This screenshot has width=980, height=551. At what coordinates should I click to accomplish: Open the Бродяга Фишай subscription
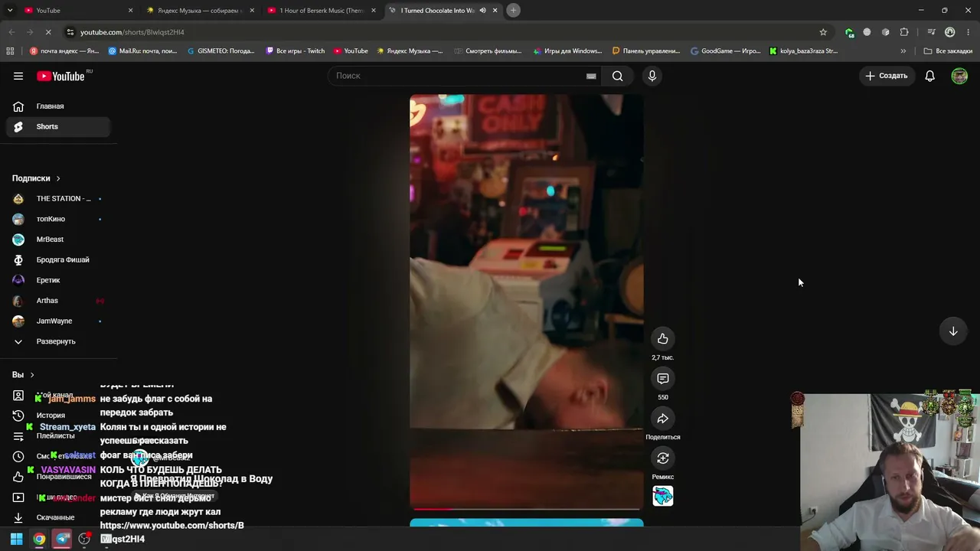pyautogui.click(x=58, y=260)
